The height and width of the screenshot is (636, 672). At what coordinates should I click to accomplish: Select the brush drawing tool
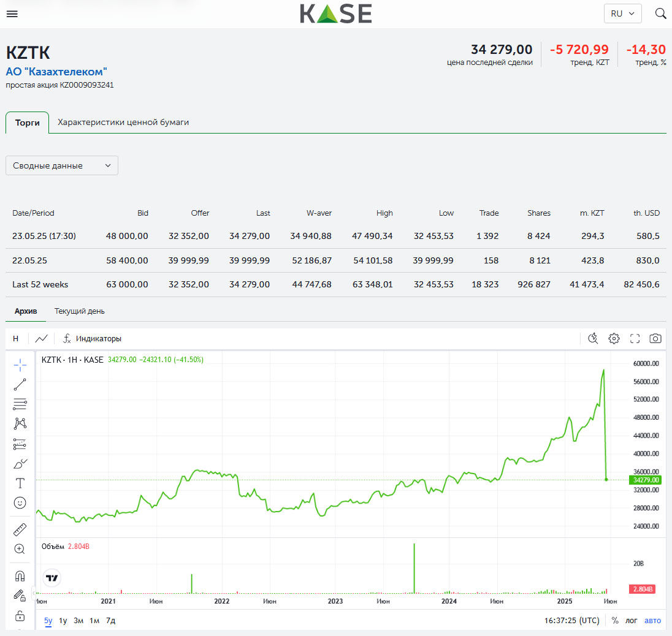(20, 463)
